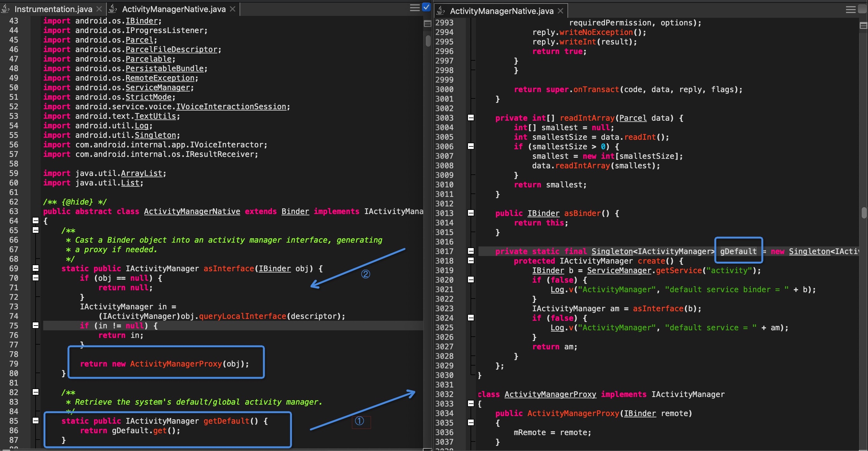Image resolution: width=868 pixels, height=451 pixels.
Task: Close left pane's ActivityManagerNative.java tab
Action: 233,9
